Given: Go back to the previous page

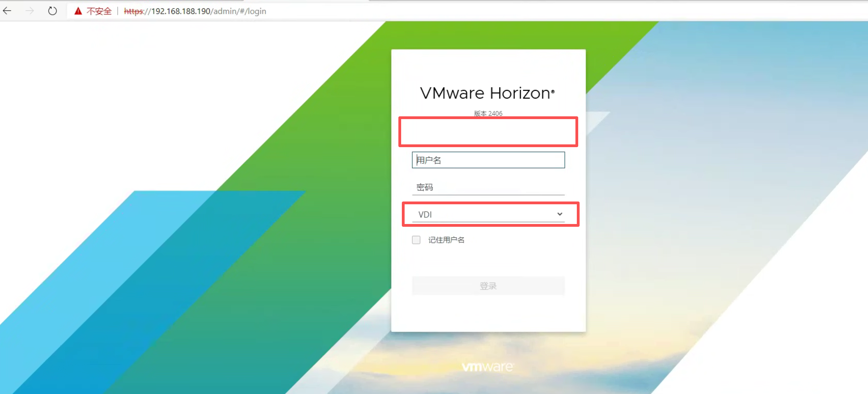Looking at the screenshot, I should pos(7,11).
